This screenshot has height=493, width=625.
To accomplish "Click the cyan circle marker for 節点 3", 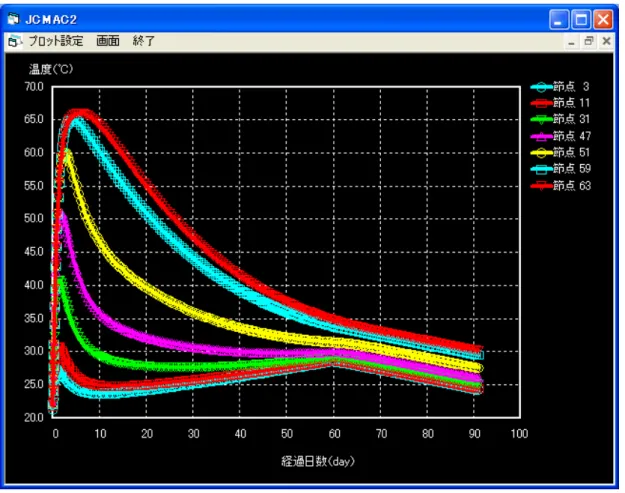I will coord(541,87).
